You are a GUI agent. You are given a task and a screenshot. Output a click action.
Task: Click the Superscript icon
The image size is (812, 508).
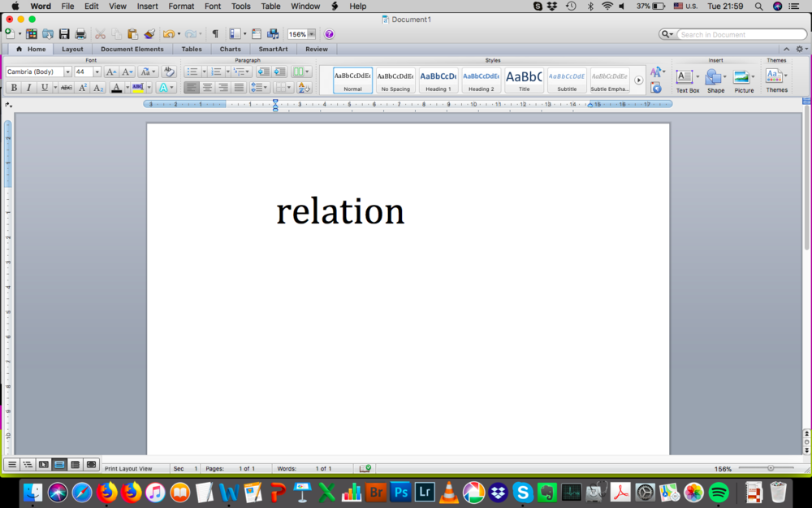coord(83,88)
